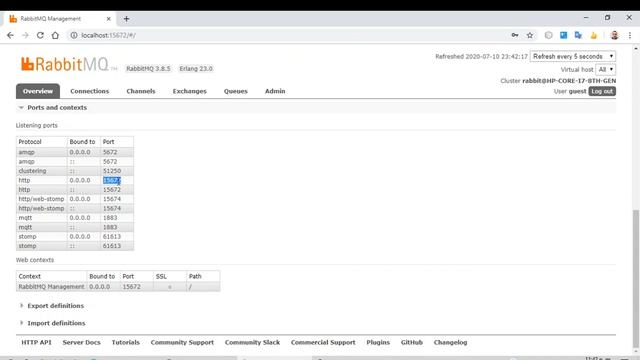Open the Commercial Support link
The width and height of the screenshot is (640, 360).
323,342
